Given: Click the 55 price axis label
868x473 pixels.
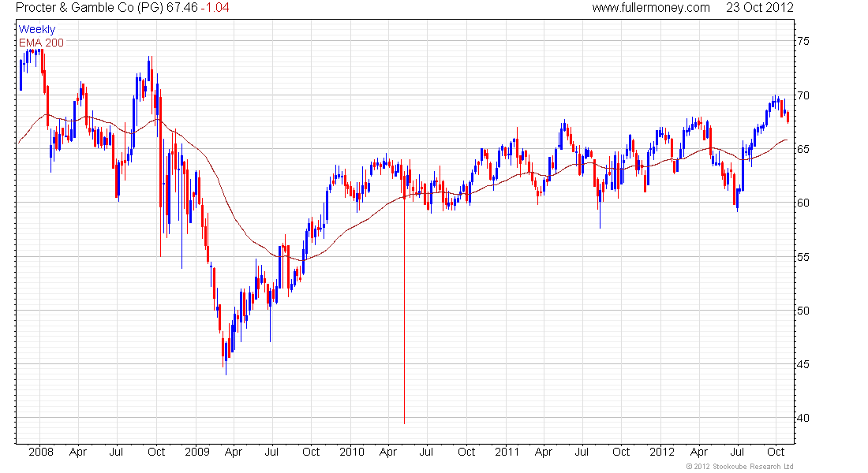Looking at the screenshot, I should (803, 257).
